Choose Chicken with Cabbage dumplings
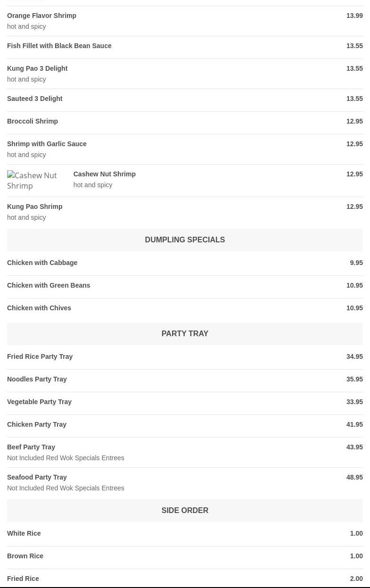The width and height of the screenshot is (370, 588). tap(42, 263)
